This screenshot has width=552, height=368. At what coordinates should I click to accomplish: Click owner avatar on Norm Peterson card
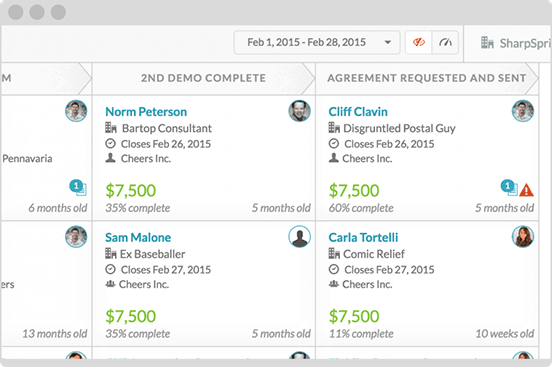[x=299, y=111]
